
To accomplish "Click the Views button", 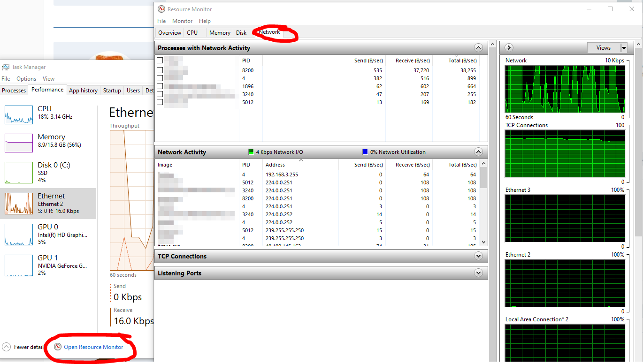I will pos(603,48).
